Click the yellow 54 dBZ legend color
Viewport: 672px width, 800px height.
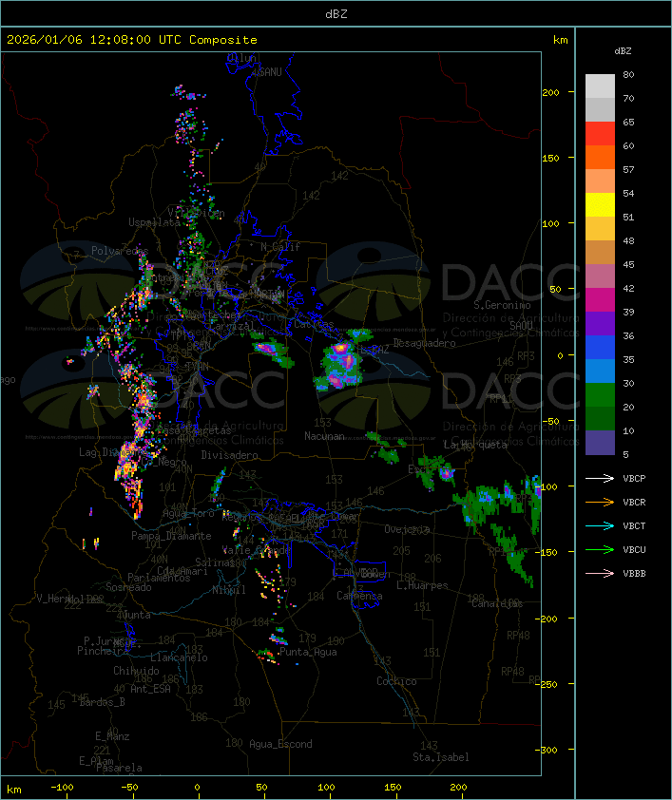(x=600, y=205)
